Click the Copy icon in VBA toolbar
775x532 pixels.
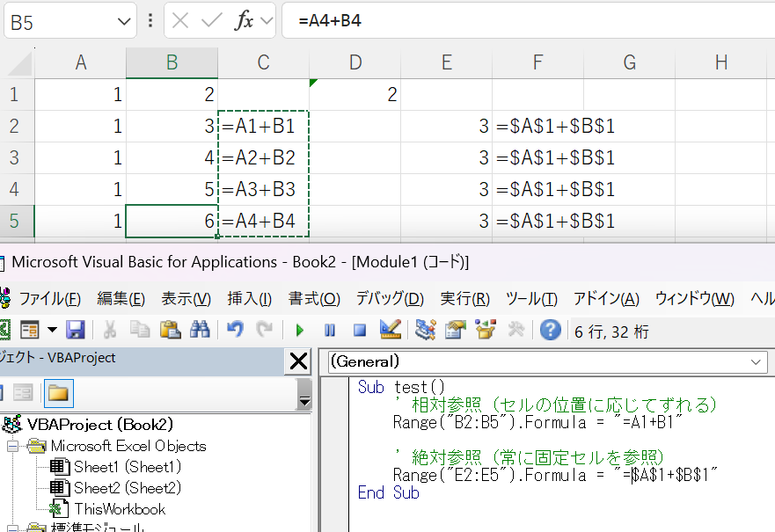point(140,330)
